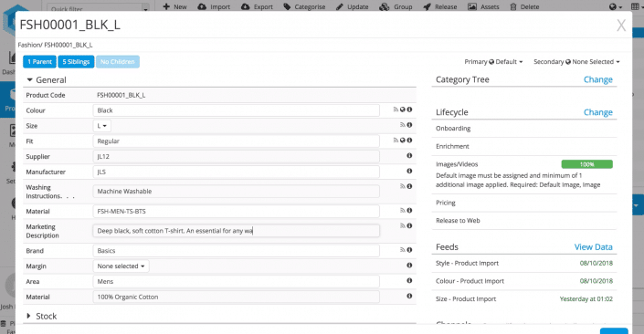
Task: Click the New toolbar button
Action: [174, 6]
